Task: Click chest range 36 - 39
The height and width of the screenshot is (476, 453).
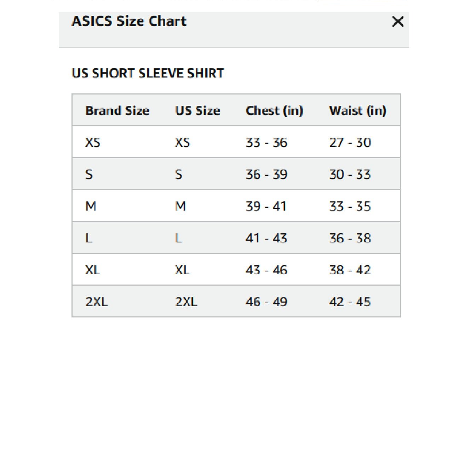Action: point(266,174)
